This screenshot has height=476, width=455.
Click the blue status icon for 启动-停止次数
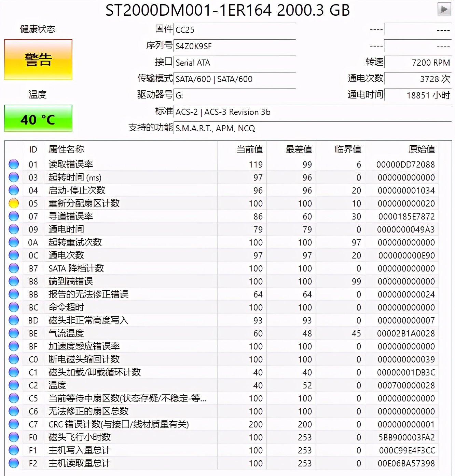[14, 190]
